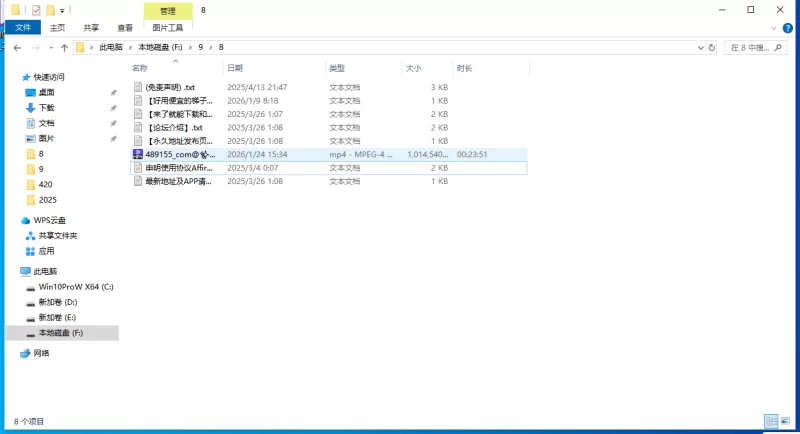Open 下载 Downloads in quick access
Screen dimensions: 800x434
(47, 107)
